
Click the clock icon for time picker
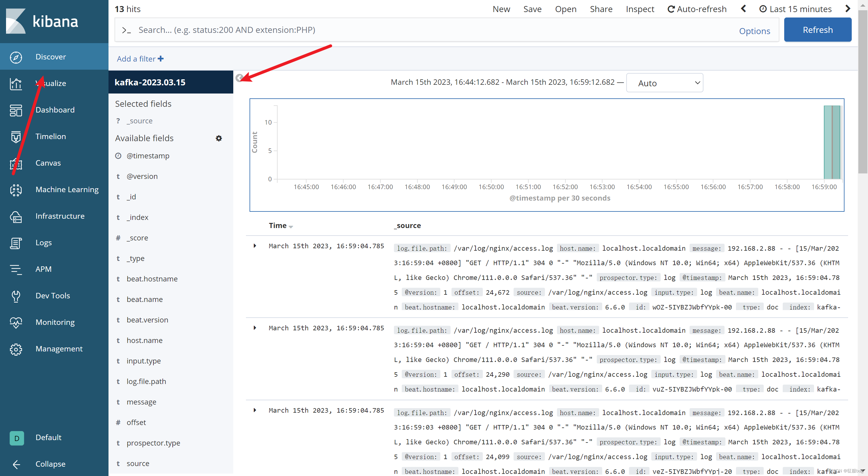point(763,9)
